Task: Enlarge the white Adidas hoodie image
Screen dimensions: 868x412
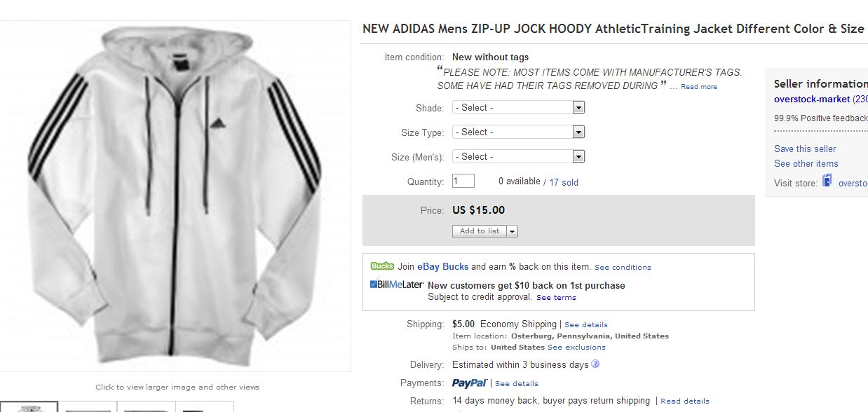Action: [175, 196]
